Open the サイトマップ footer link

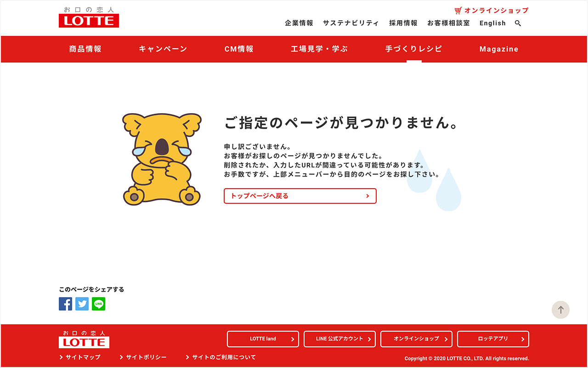80,357
